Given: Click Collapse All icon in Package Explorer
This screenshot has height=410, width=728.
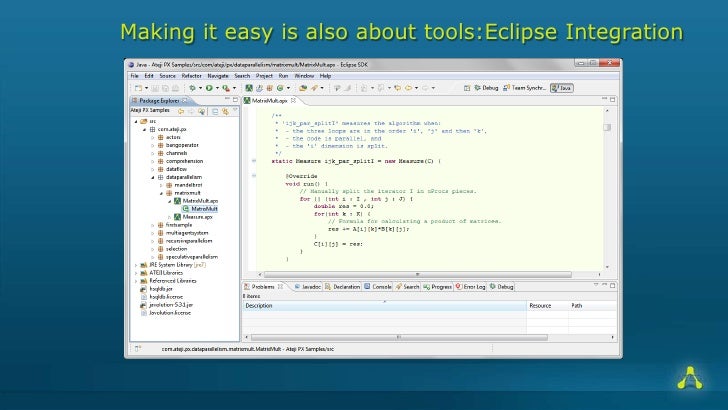Looking at the screenshot, I should pyautogui.click(x=214, y=111).
